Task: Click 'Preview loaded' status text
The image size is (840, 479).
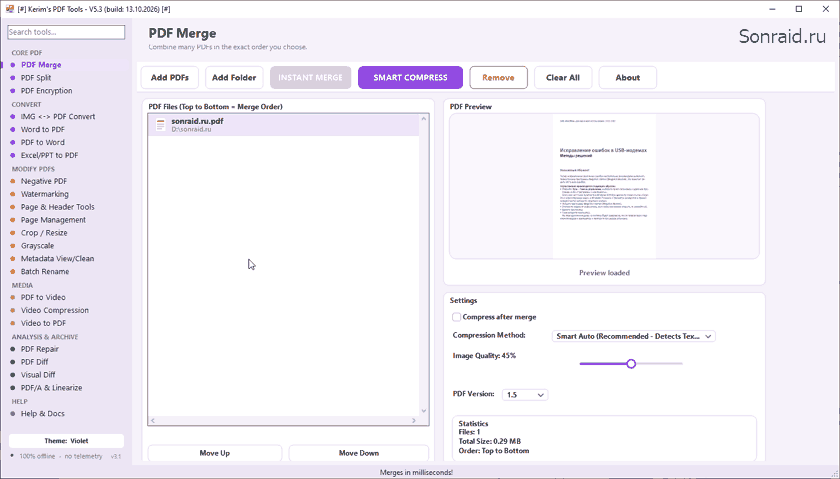Action: pos(604,273)
